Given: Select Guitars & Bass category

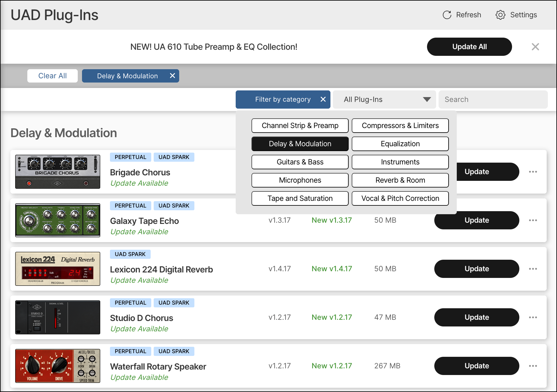Looking at the screenshot, I should (x=300, y=162).
